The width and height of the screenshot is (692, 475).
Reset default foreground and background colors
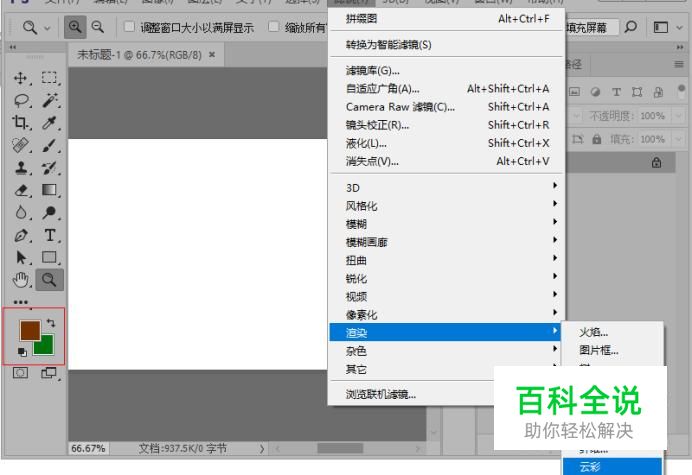[22, 352]
